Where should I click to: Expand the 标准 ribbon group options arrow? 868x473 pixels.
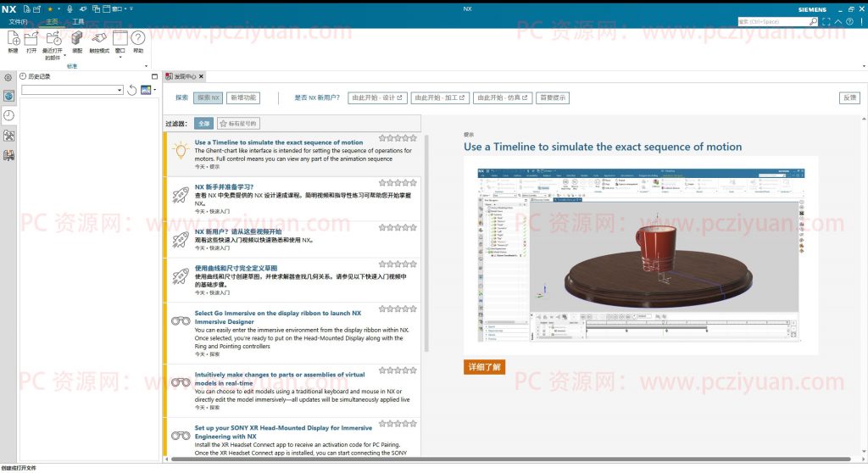[x=146, y=66]
